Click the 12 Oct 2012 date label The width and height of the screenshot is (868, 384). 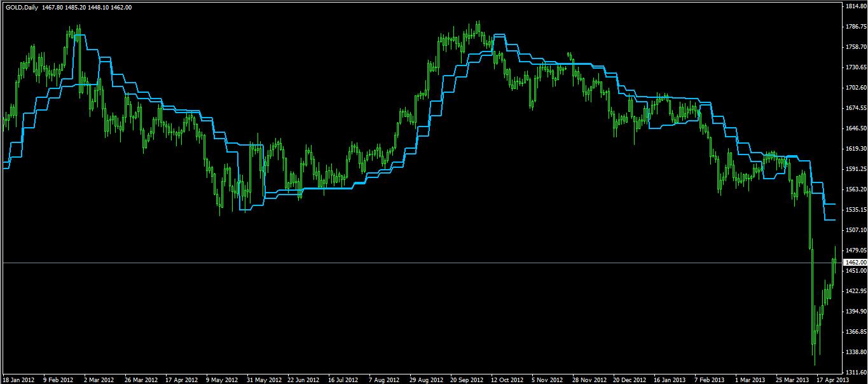point(508,380)
